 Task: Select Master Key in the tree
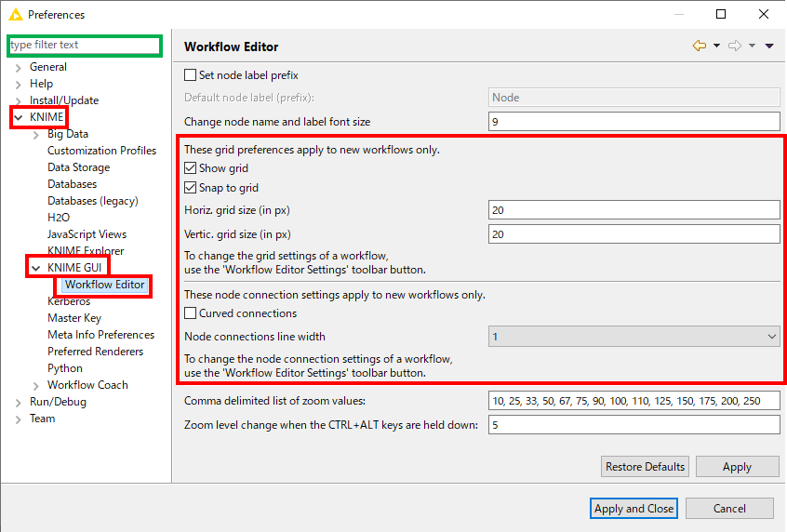(74, 318)
